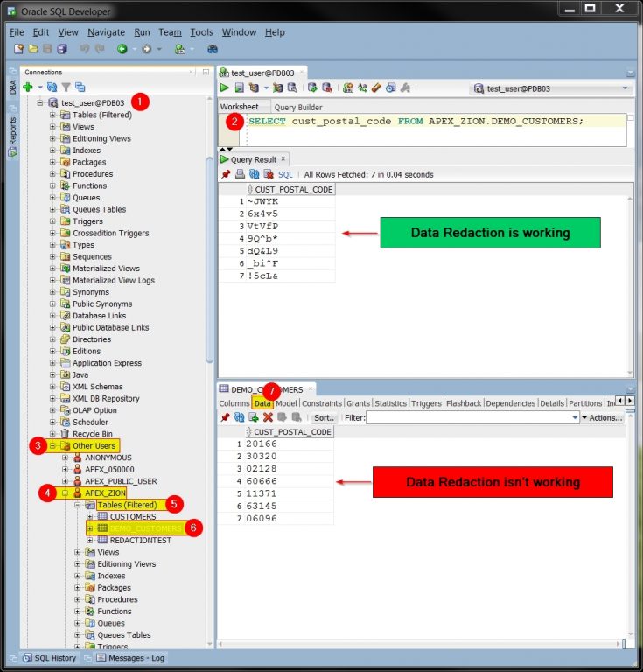Click green plus New Connection icon
Viewport: 643px width, 672px height.
28,87
